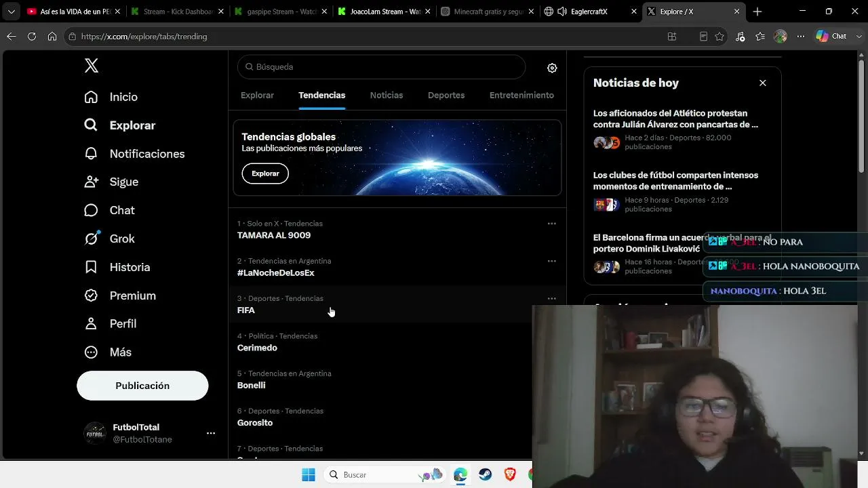Open Microsoft Edge taskbar icon
The height and width of the screenshot is (488, 868).
tap(460, 474)
